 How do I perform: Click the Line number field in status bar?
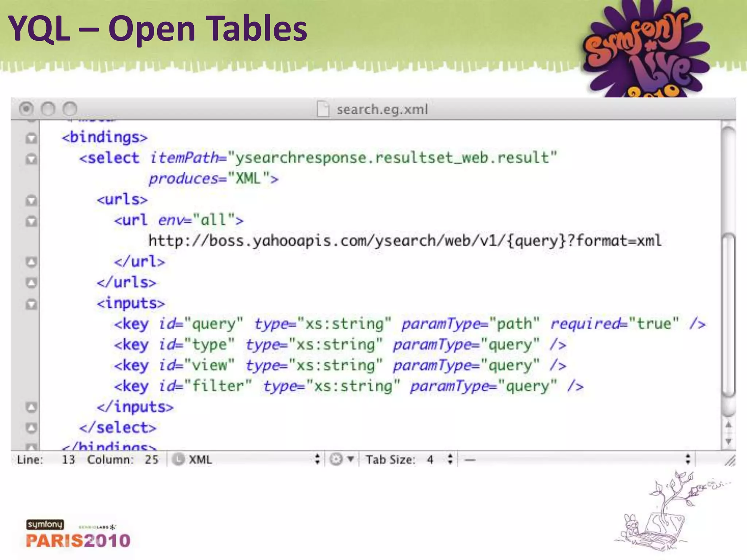tap(68, 459)
